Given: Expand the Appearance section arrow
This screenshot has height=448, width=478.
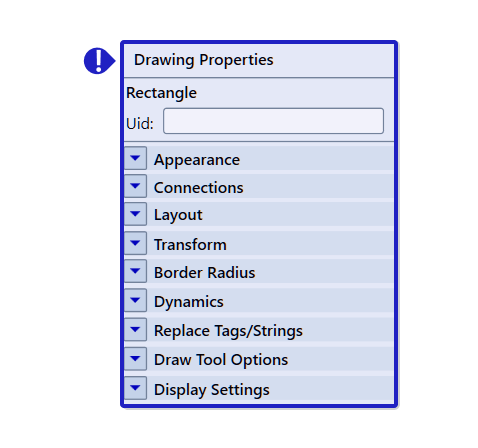Looking at the screenshot, I should pos(135,158).
